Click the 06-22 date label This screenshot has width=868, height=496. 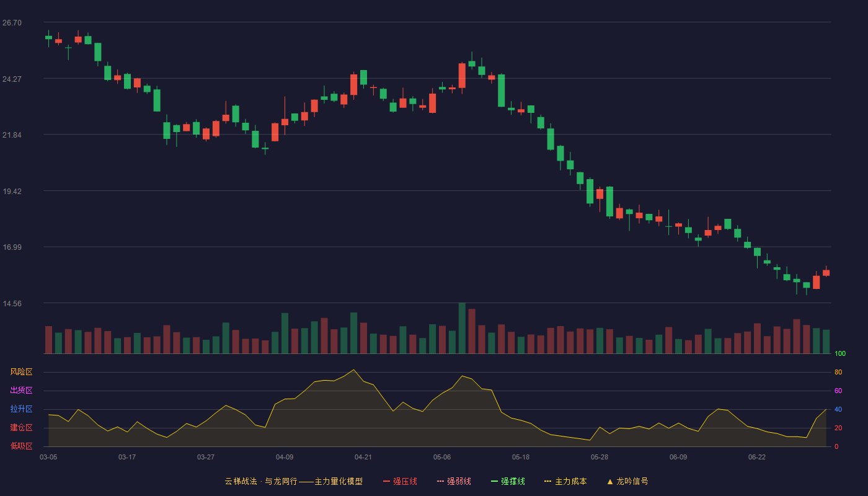757,457
